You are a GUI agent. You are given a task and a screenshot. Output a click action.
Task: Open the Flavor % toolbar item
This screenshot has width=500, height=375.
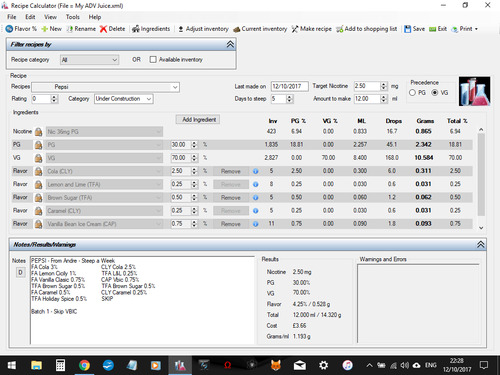coord(21,29)
